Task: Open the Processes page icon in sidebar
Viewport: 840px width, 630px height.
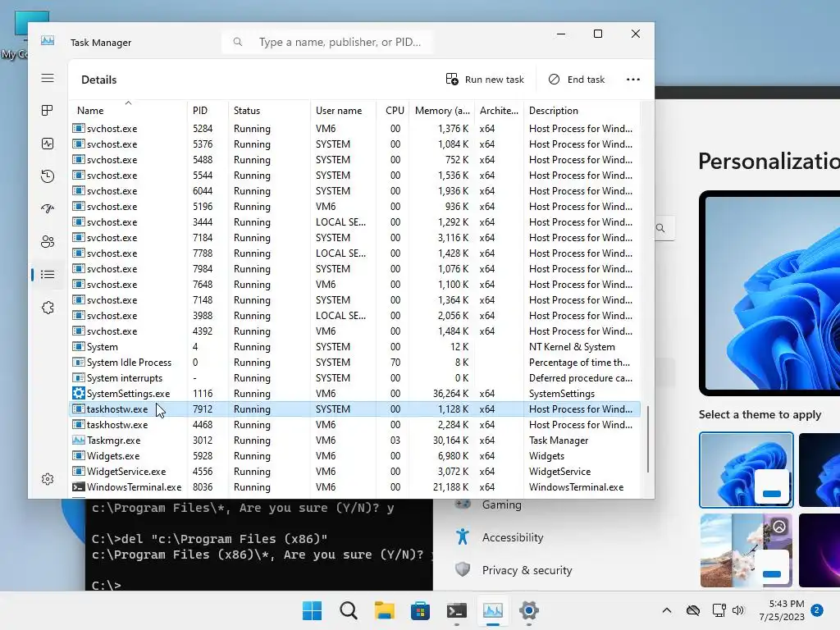Action: click(x=48, y=111)
